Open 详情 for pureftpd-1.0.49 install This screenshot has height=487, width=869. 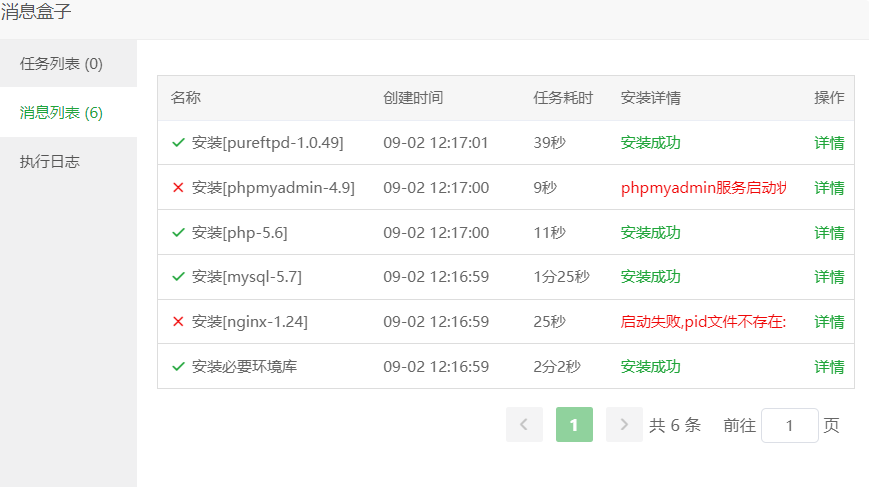[829, 143]
